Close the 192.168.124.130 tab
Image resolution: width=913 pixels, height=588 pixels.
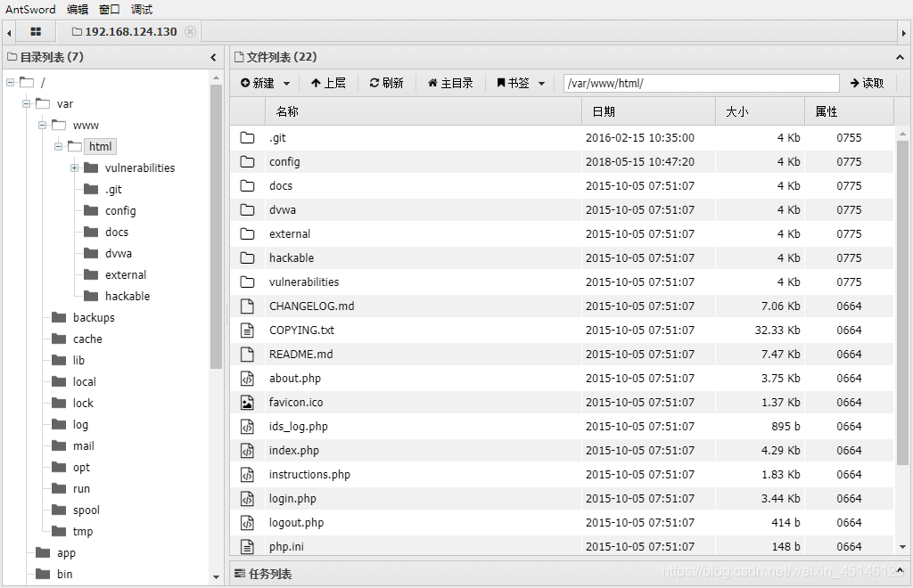click(191, 31)
